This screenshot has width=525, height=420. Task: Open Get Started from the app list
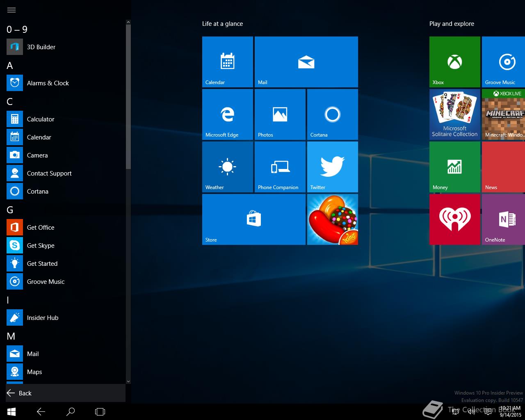click(x=66, y=263)
